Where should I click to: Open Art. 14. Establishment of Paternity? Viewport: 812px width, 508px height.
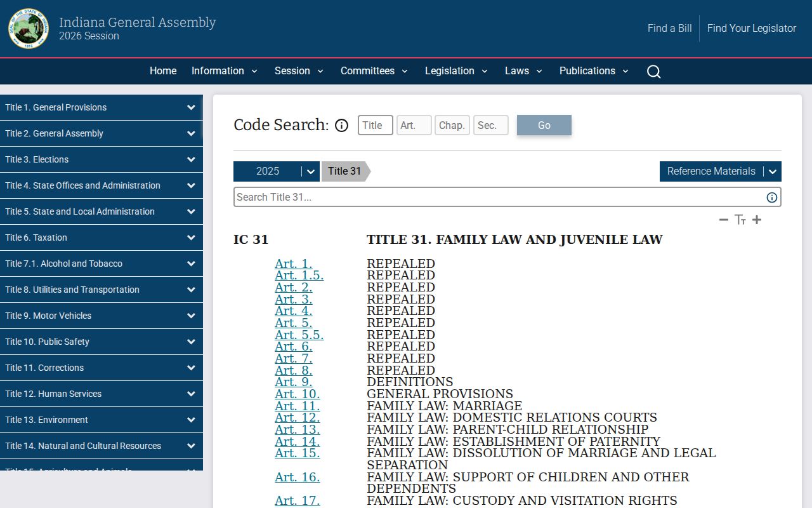[x=298, y=442]
